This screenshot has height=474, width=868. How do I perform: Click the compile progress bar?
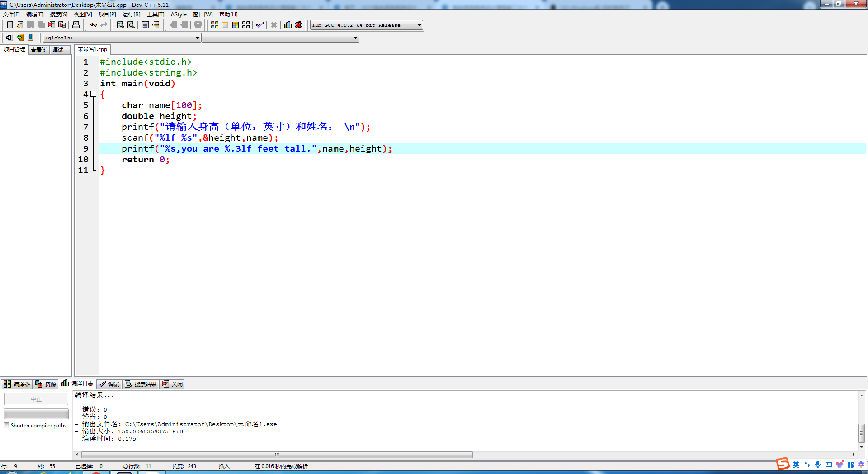coord(36,414)
